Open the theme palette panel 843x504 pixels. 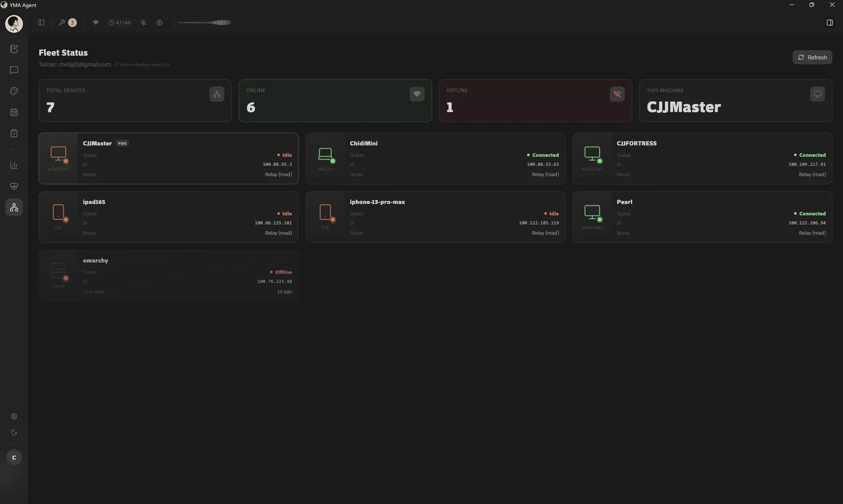pos(14,91)
